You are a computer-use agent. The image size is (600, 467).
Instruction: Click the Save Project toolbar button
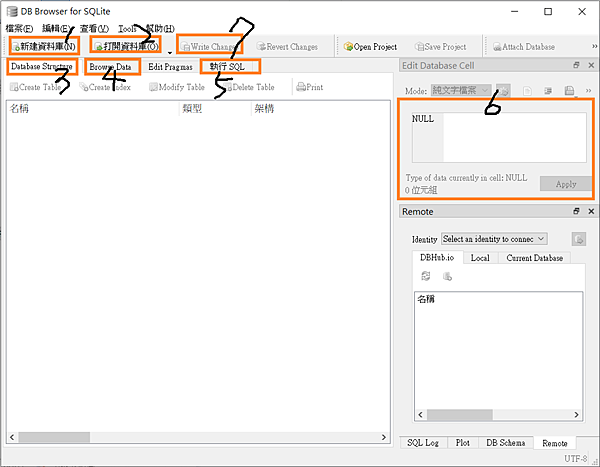(x=440, y=47)
